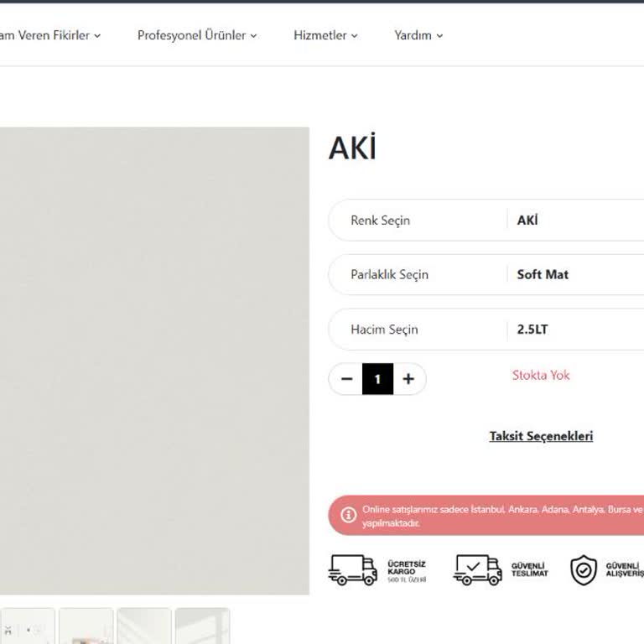Decrease quantity with the minus button
The width and height of the screenshot is (644, 644).
pyautogui.click(x=346, y=379)
